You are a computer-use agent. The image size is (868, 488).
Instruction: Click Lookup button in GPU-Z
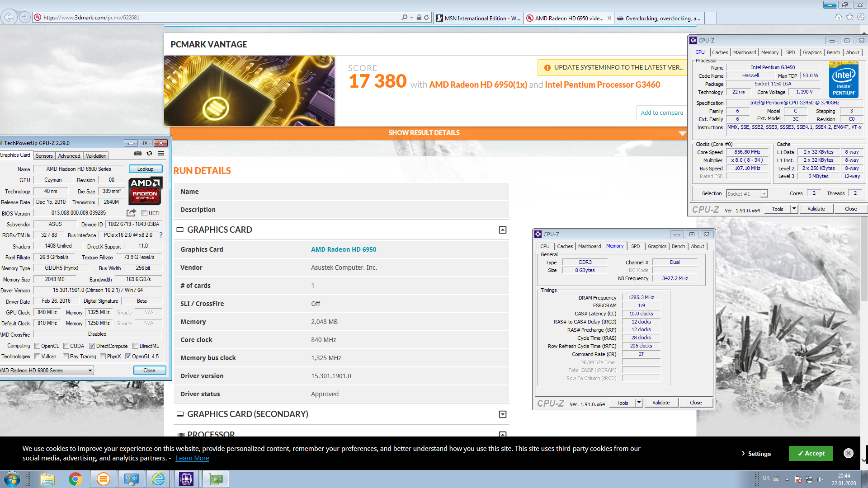point(145,169)
